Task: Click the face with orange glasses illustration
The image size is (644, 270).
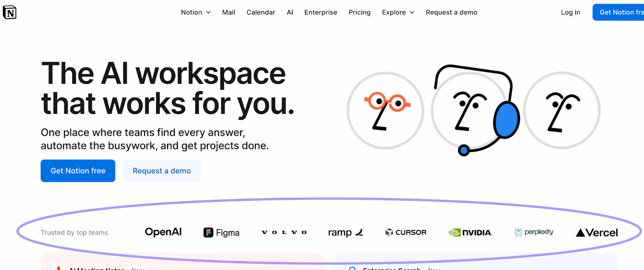Action: pos(386,111)
